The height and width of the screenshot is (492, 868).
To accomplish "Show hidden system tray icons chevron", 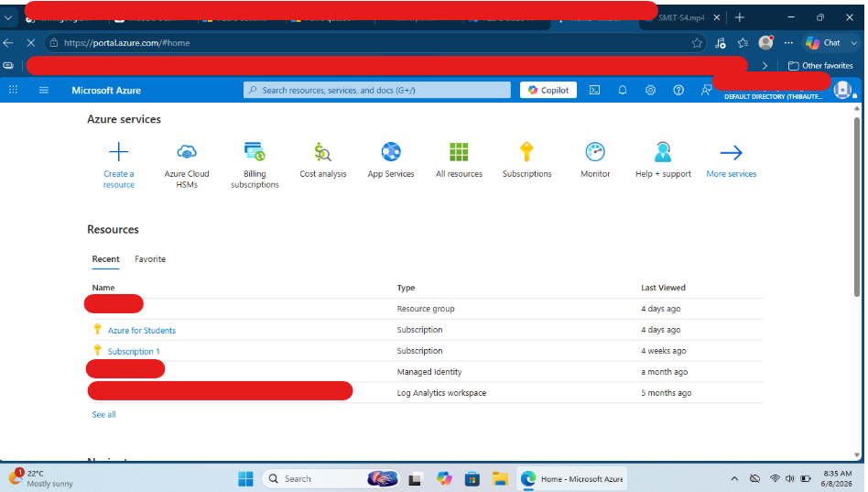I will 734,478.
